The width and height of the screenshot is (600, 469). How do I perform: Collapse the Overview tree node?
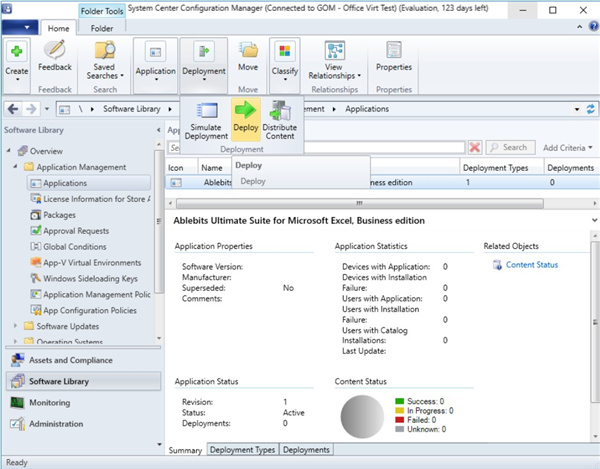[9, 151]
